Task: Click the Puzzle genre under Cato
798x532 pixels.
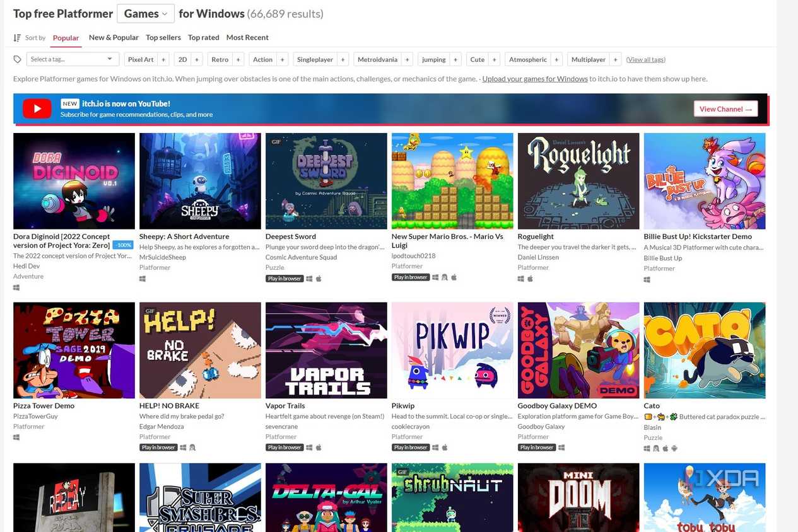Action: coord(653,437)
